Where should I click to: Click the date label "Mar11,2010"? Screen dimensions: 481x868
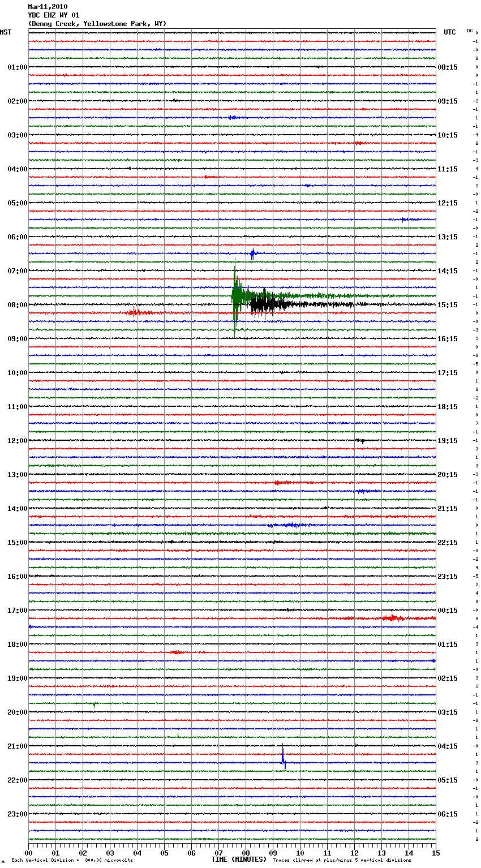[x=48, y=7]
